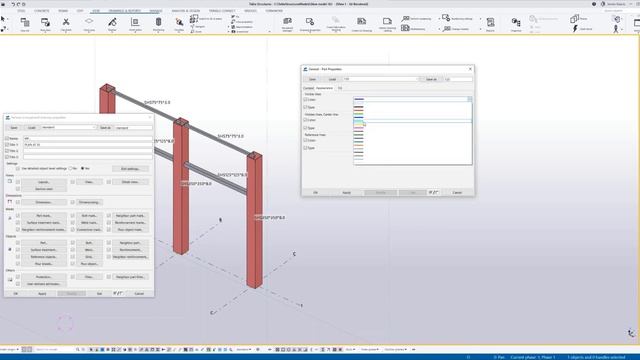Click Apply in the Part Properties dialog
This screenshot has width=640, height=360.
pos(347,192)
